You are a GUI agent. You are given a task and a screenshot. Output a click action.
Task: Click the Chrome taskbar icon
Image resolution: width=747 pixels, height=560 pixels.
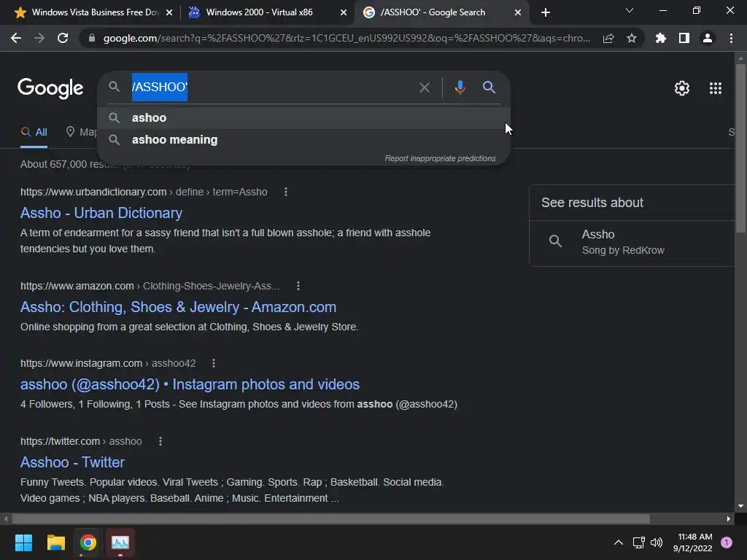point(88,542)
